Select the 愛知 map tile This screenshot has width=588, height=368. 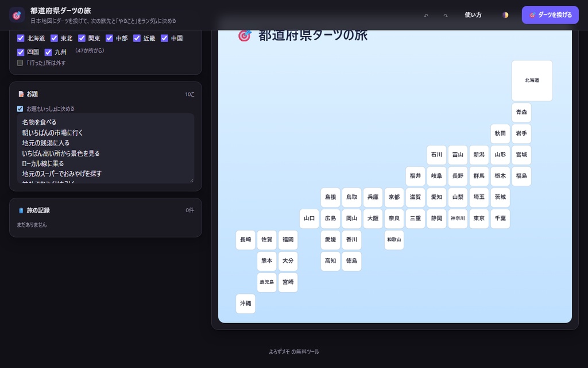click(x=436, y=197)
